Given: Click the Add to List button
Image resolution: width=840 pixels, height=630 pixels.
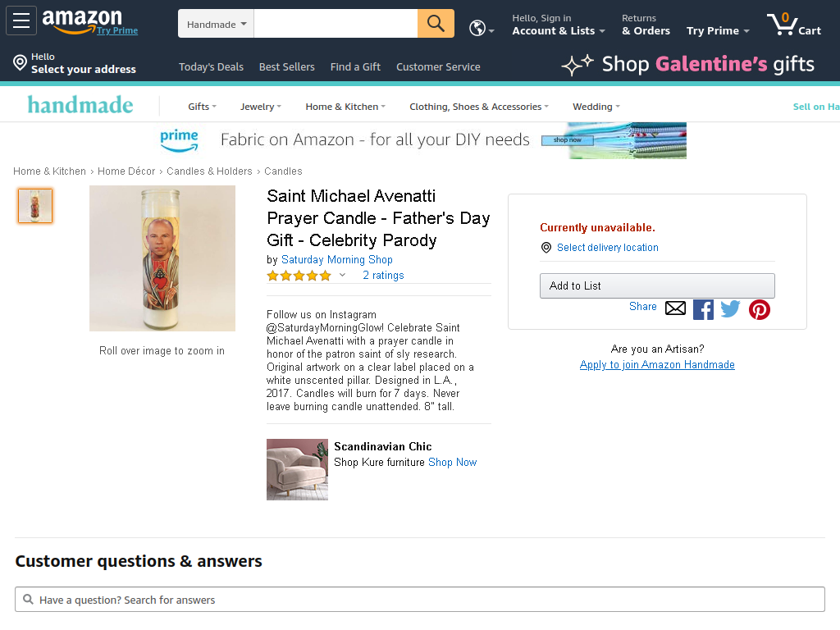Looking at the screenshot, I should (x=657, y=285).
